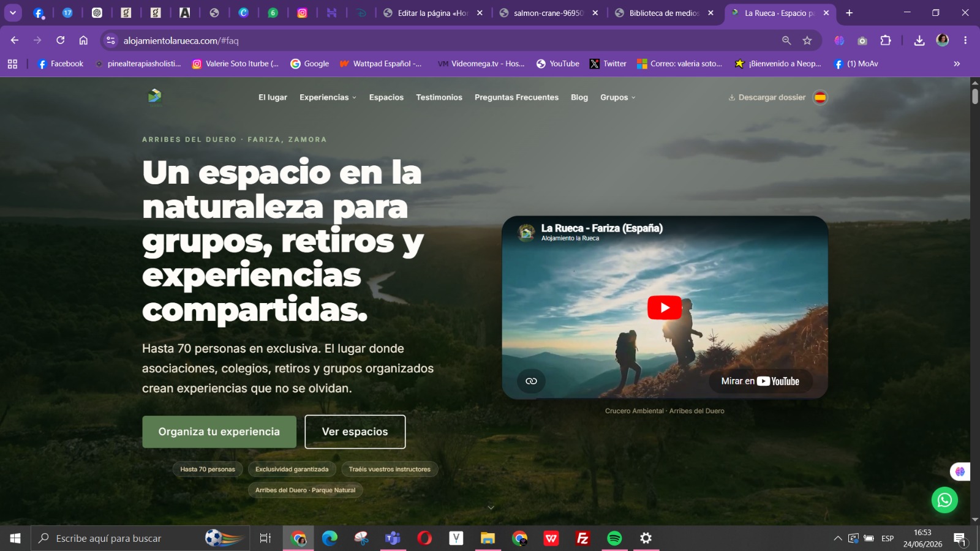Viewport: 980px width, 551px height.
Task: Click the Descargar dossier link
Action: pyautogui.click(x=767, y=97)
